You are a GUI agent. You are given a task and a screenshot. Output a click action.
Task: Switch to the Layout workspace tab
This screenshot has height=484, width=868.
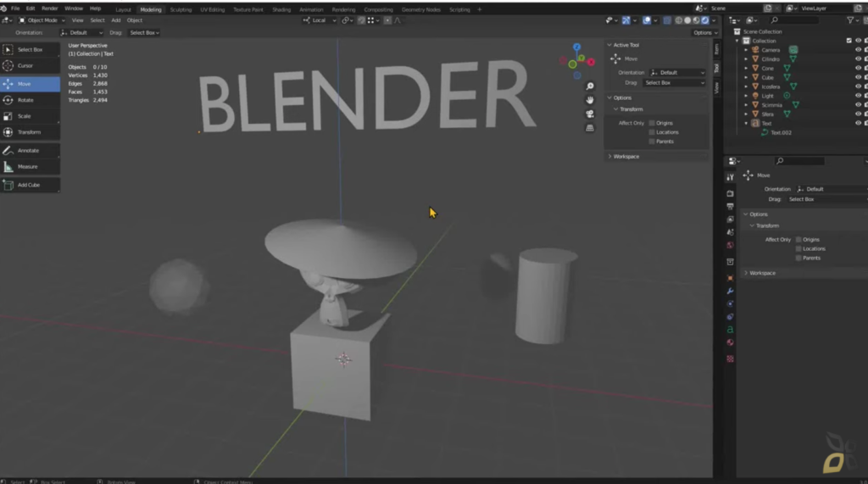(x=124, y=9)
